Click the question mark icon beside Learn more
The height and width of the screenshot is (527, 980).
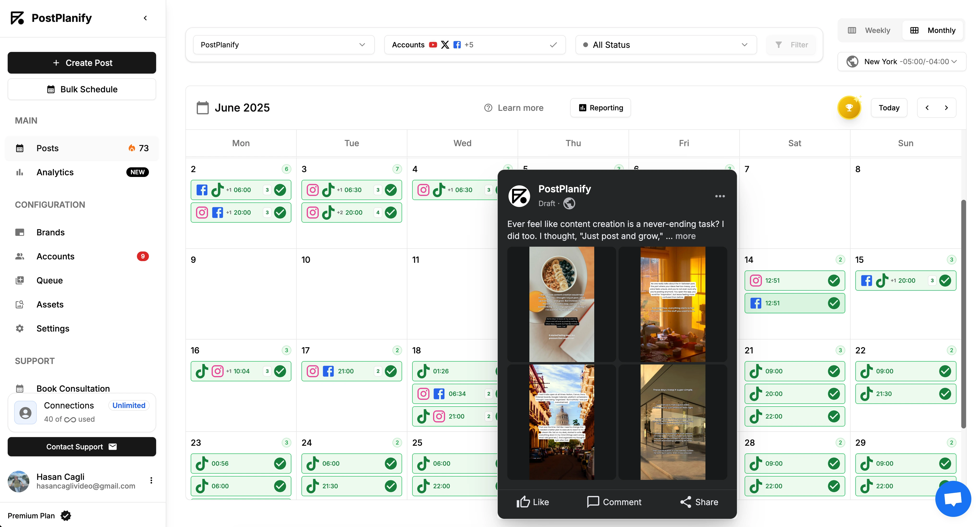pos(488,108)
